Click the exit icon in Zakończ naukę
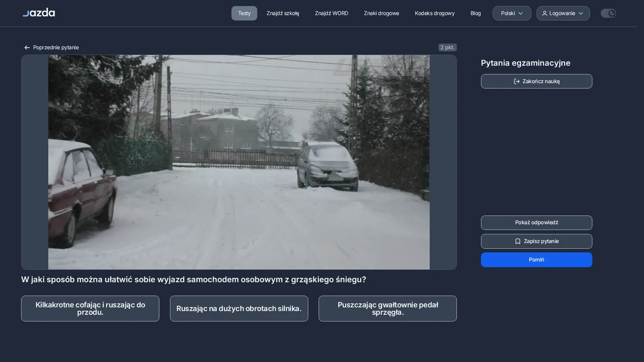The width and height of the screenshot is (644, 362). point(517,82)
